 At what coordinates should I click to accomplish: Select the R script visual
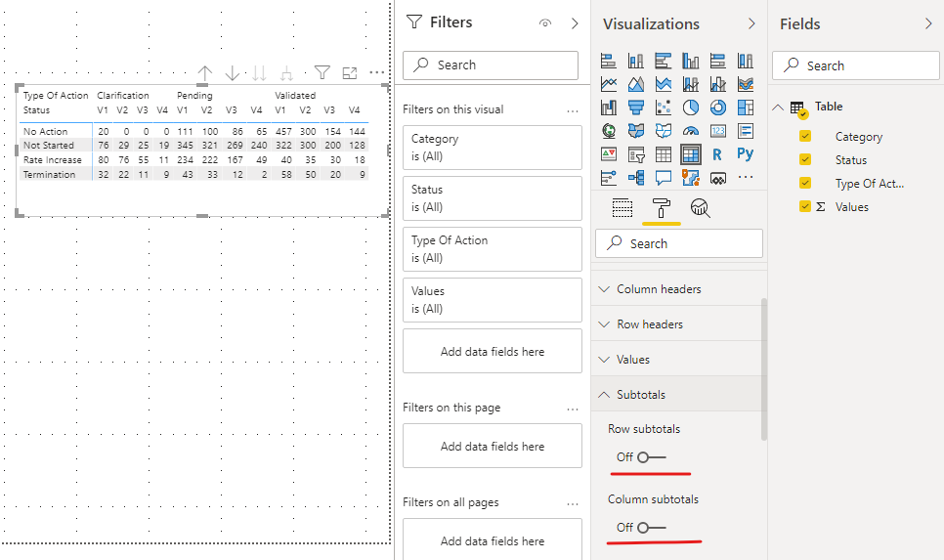717,154
